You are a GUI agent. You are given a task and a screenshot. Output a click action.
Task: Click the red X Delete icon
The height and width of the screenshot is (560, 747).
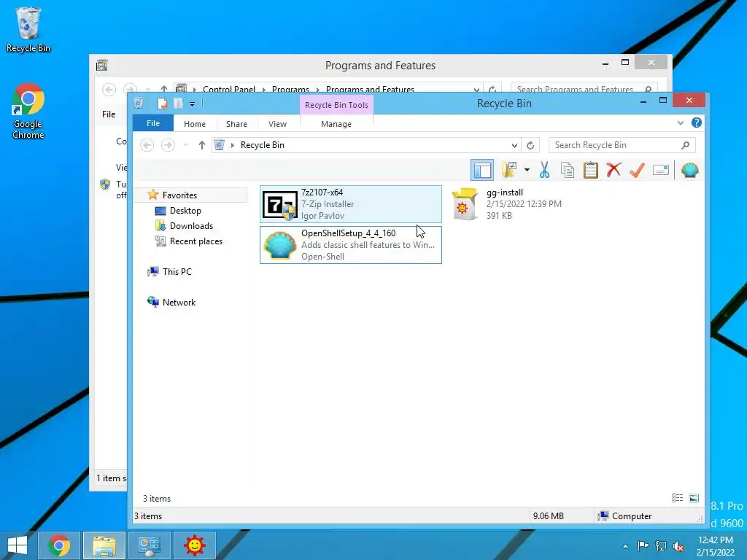pos(614,170)
